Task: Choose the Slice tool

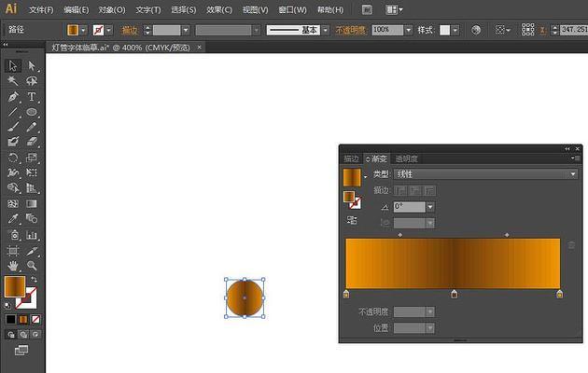Action: (x=32, y=251)
